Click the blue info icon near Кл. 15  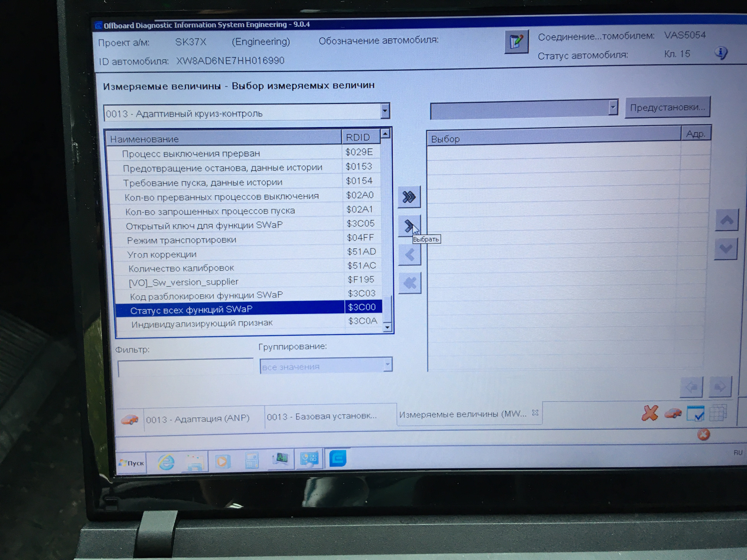[x=721, y=52]
